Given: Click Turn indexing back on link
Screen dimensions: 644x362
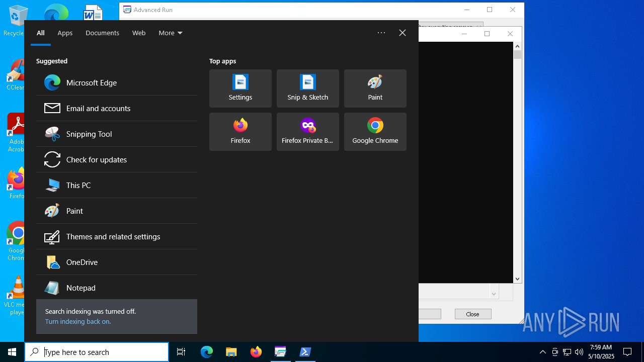Looking at the screenshot, I should [x=78, y=321].
